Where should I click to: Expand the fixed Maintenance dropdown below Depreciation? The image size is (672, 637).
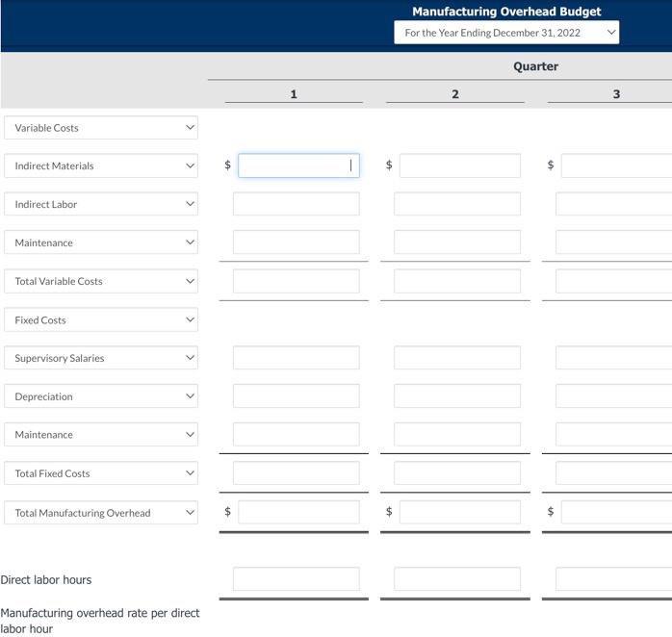pos(101,434)
